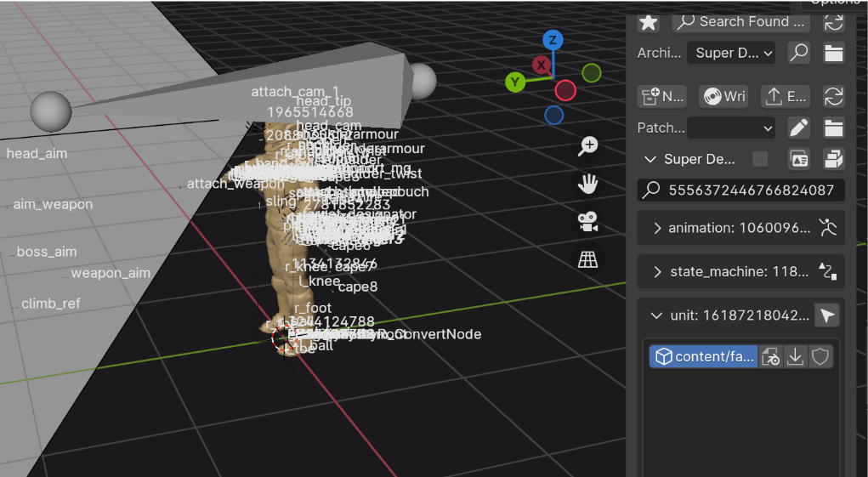Click the pencil edit icon in Patch row
Viewport: 868px width, 477px height.
click(x=799, y=128)
